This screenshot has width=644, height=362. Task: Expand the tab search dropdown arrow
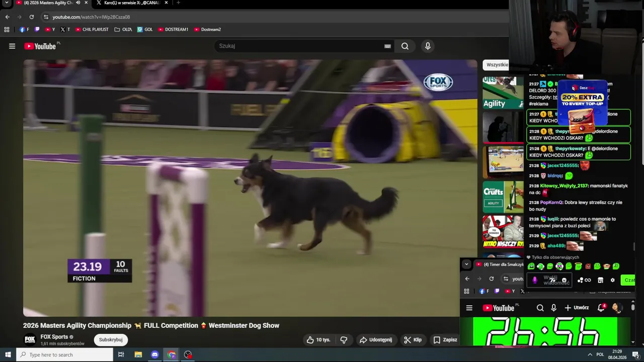click(x=7, y=3)
